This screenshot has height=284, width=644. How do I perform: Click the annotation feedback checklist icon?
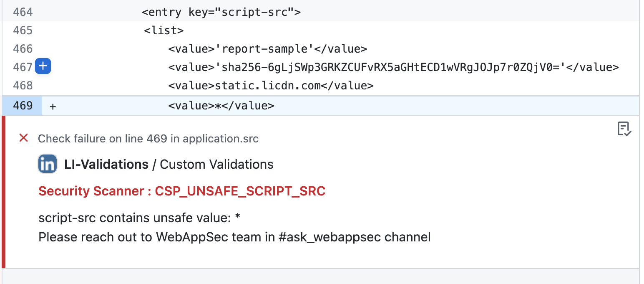624,129
